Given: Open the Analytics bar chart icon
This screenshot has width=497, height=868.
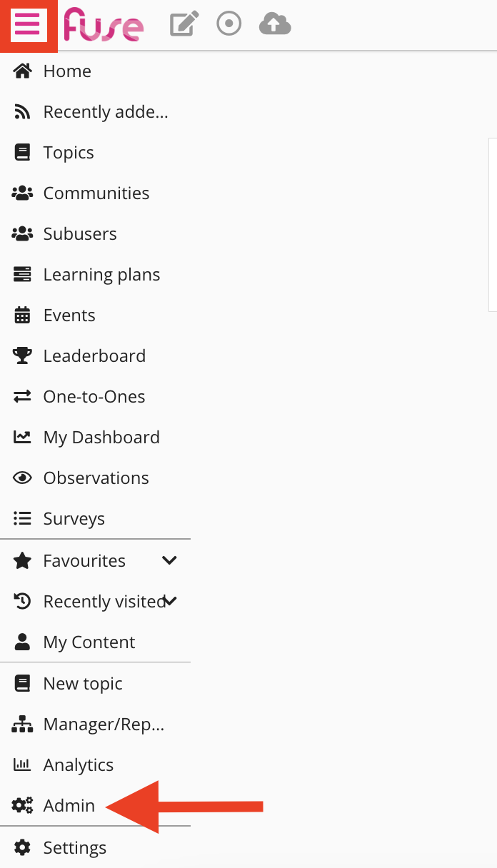Looking at the screenshot, I should (x=22, y=764).
